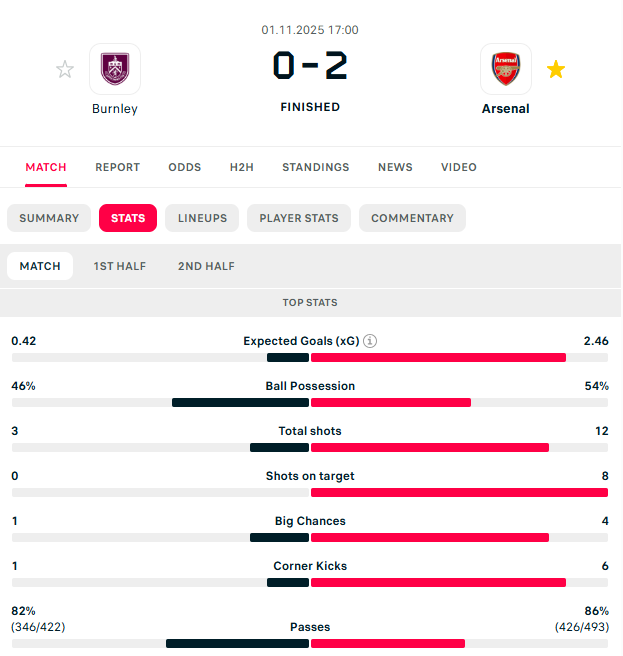This screenshot has width=623, height=656.
Task: Open the NEWS tab
Action: point(395,167)
